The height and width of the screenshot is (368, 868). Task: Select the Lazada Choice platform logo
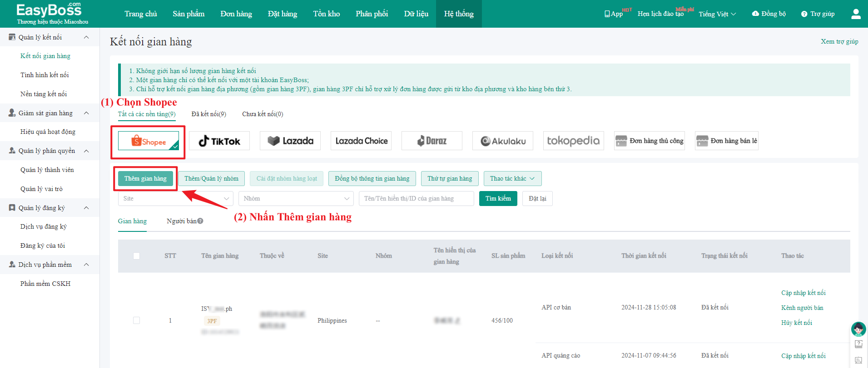click(x=361, y=141)
